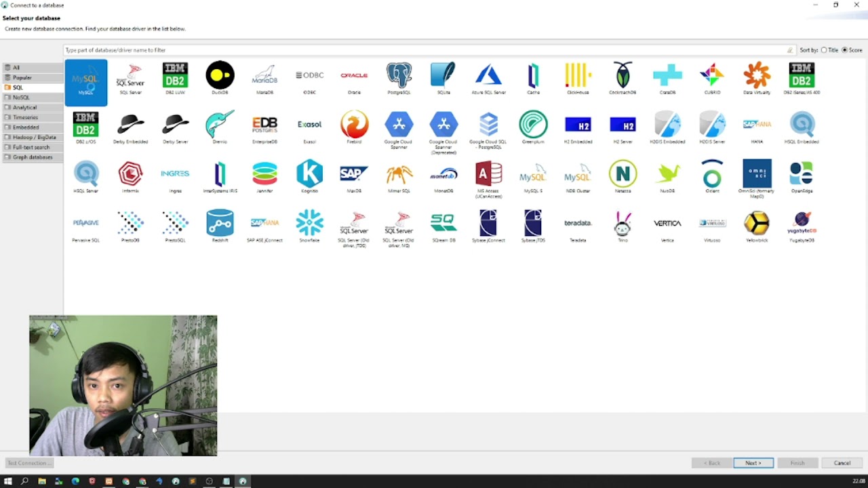Select the SQLite driver
Image resolution: width=868 pixels, height=488 pixels.
(443, 78)
